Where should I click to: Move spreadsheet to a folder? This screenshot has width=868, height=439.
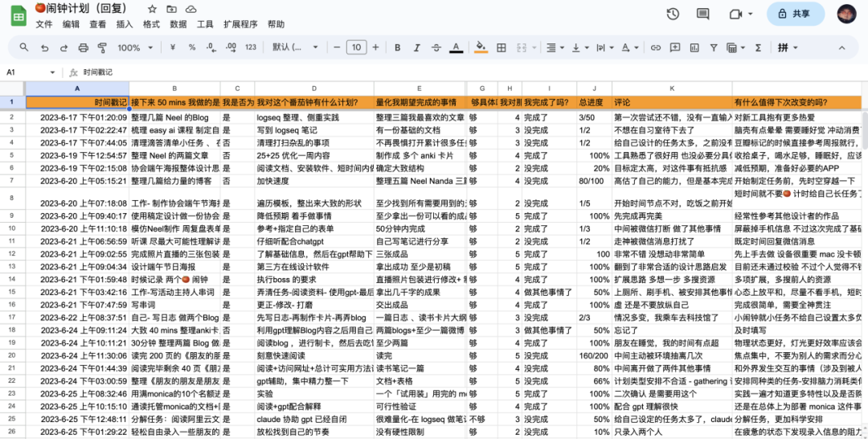(172, 10)
